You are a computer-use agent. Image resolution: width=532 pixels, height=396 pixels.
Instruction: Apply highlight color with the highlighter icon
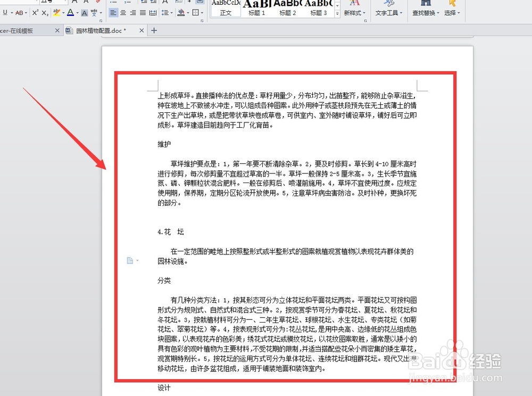tap(56, 12)
